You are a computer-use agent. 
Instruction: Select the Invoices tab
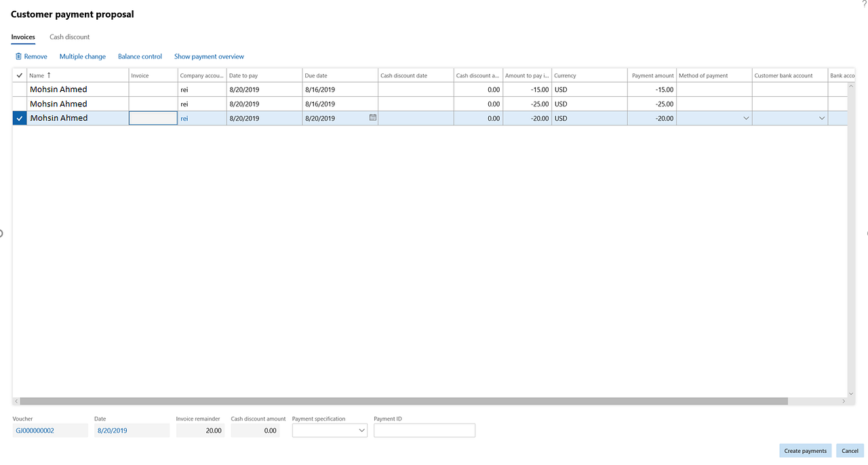click(x=23, y=37)
